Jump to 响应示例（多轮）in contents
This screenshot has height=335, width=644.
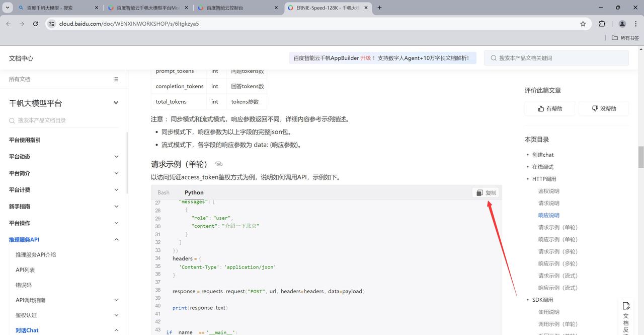[558, 263]
